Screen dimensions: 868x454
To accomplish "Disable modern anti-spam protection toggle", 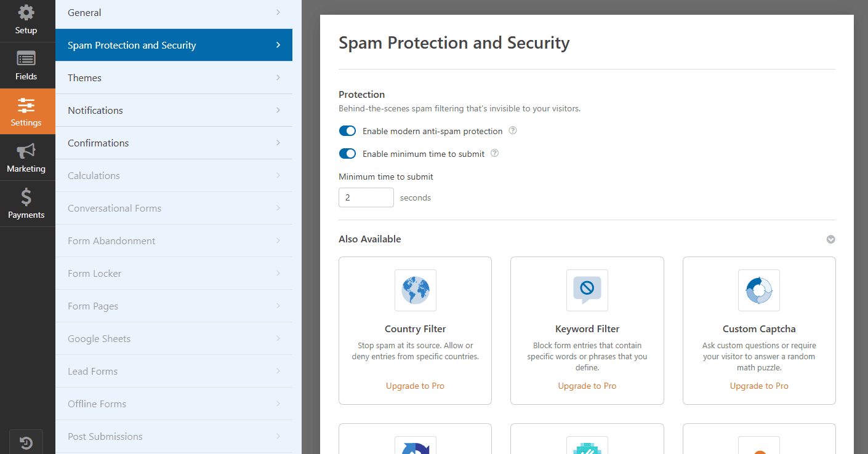I will 348,131.
